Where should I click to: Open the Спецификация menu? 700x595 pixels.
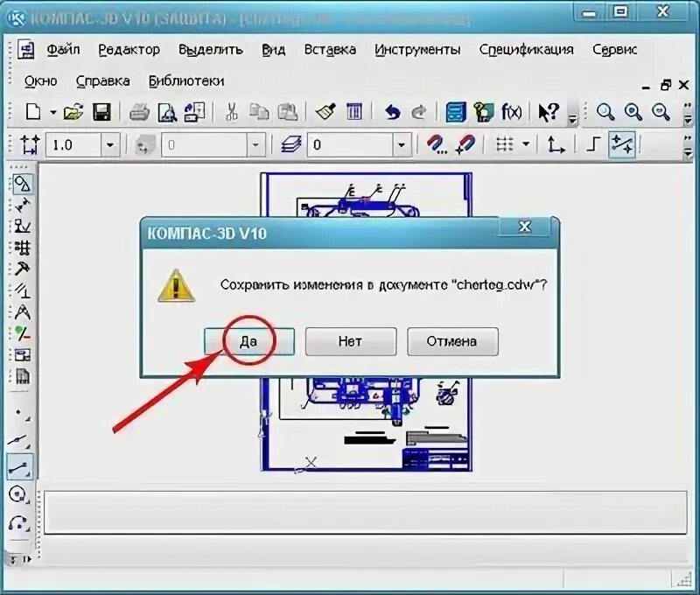click(527, 50)
